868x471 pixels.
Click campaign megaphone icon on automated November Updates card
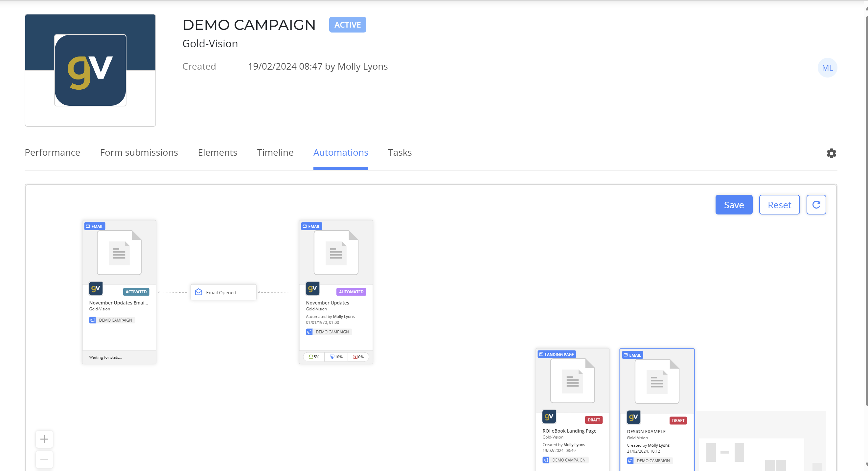[309, 332]
